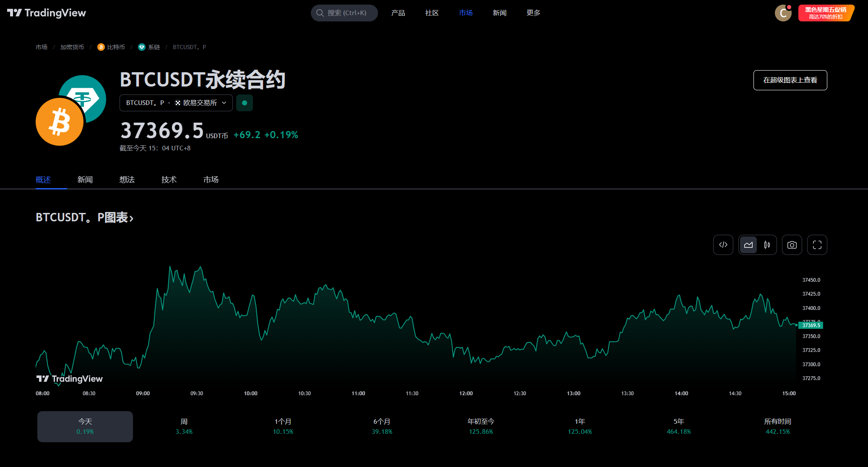Take a chart snapshot with the camera icon
The height and width of the screenshot is (467, 868).
(792, 244)
